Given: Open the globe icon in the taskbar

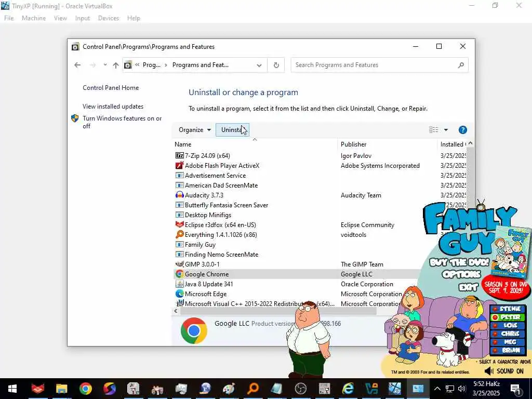Looking at the screenshot, I should point(205,389).
